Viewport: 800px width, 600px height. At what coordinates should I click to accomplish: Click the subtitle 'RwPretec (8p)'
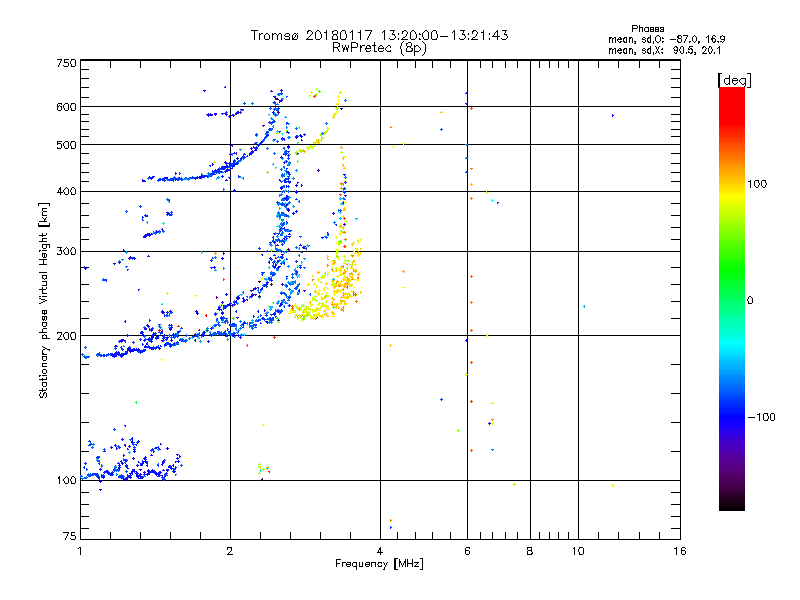point(379,48)
